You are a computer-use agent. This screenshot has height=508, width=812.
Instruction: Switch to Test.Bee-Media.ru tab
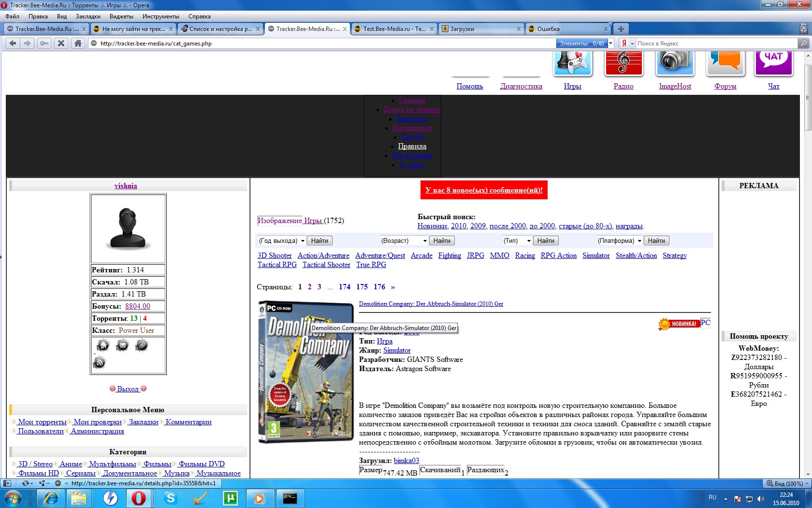click(x=394, y=29)
